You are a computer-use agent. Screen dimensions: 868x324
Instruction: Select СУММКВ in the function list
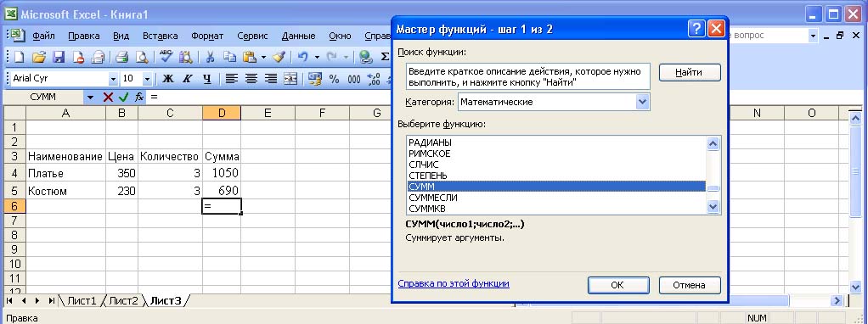[555, 209]
